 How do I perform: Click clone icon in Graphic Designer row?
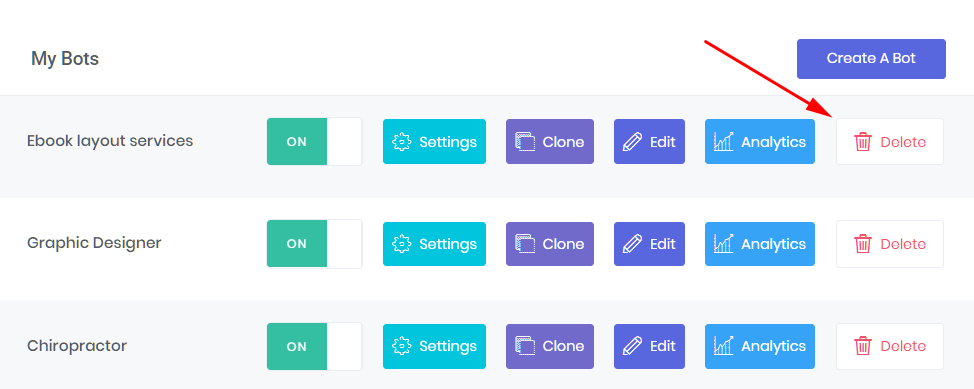click(x=525, y=244)
